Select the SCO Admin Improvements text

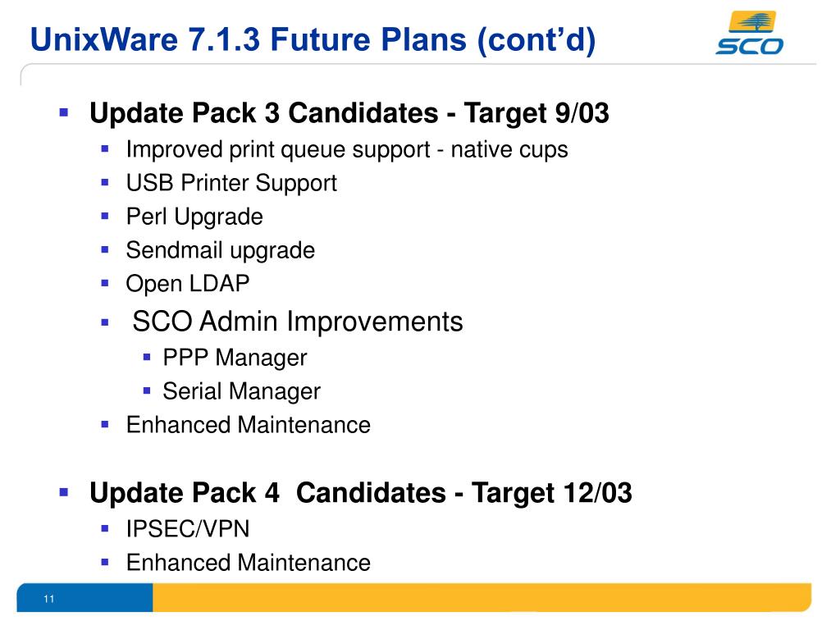[x=297, y=322]
